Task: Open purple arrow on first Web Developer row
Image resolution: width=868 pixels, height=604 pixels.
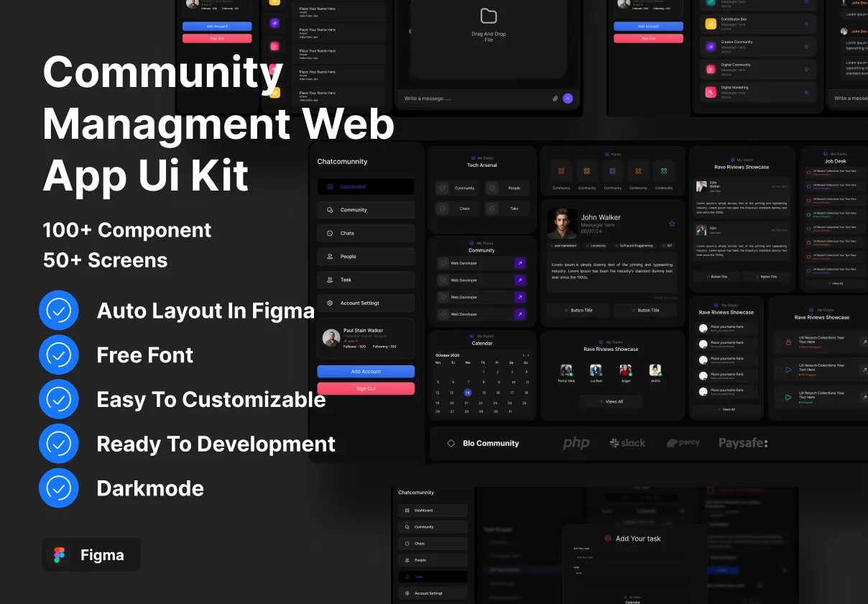Action: 520,263
